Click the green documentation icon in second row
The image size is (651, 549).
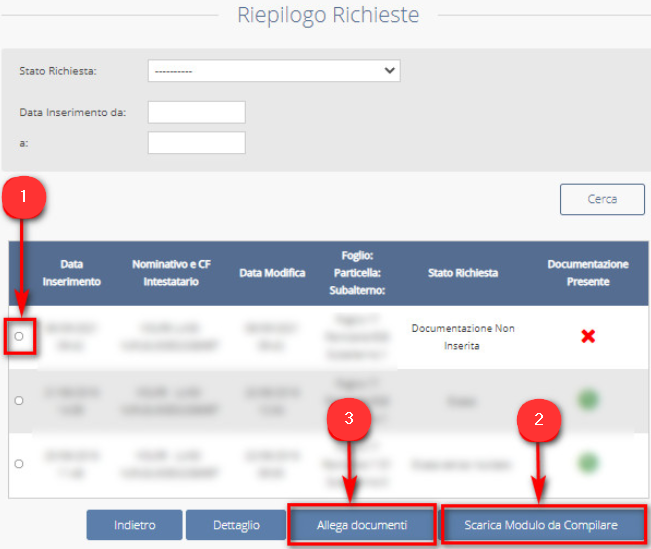coord(588,400)
